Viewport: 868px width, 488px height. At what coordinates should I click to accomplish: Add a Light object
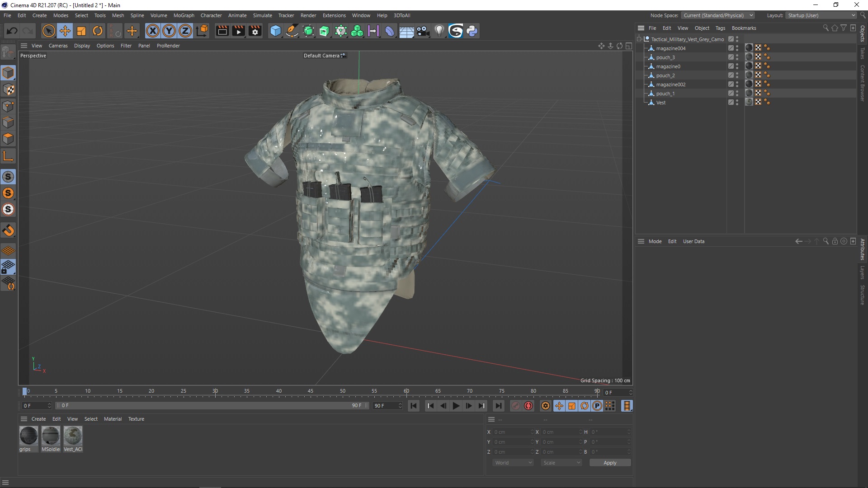439,31
